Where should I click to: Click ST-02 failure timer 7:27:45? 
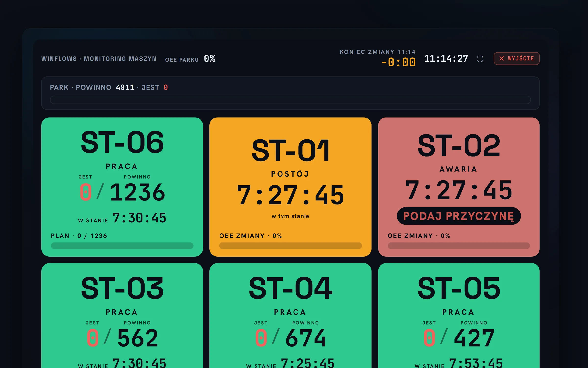pyautogui.click(x=459, y=190)
